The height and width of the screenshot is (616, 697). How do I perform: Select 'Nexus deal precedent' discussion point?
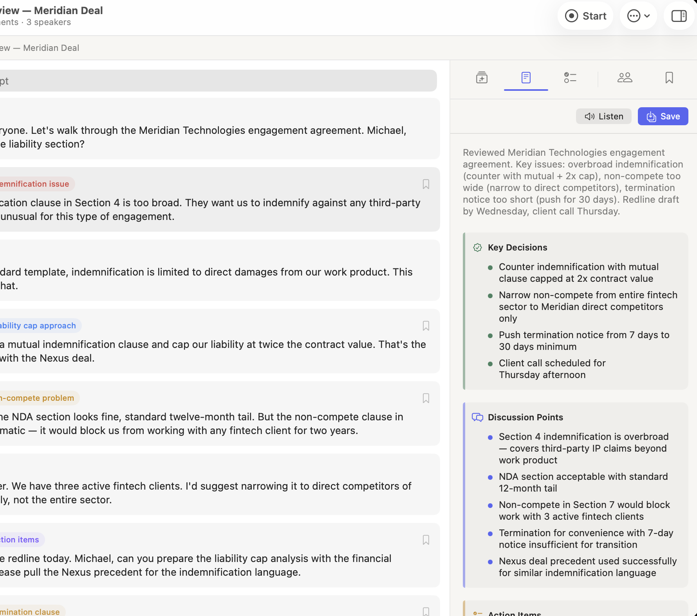588,567
